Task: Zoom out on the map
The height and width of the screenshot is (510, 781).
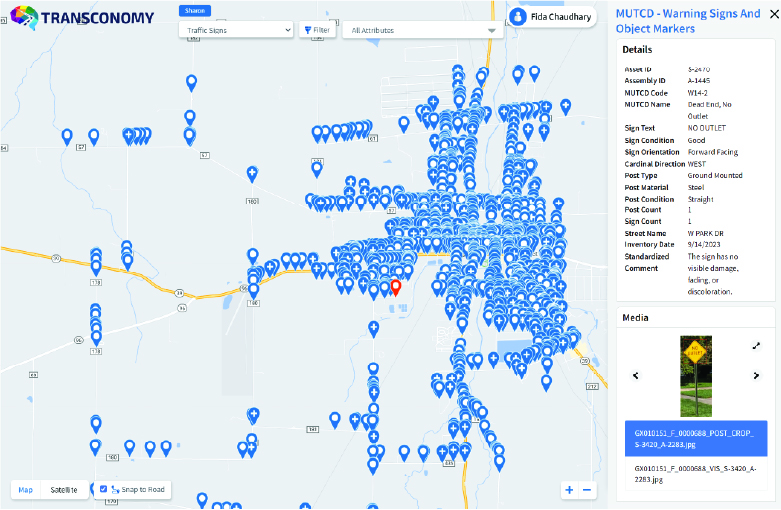Action: point(587,490)
